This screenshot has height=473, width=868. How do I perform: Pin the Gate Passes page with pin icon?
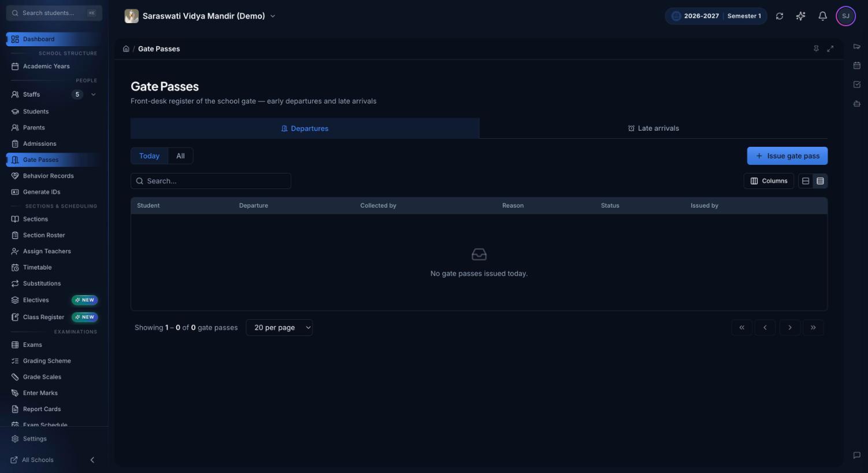tap(816, 49)
